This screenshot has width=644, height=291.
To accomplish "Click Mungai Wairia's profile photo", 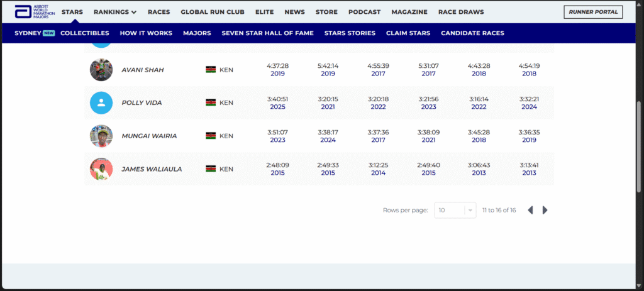I will (101, 136).
